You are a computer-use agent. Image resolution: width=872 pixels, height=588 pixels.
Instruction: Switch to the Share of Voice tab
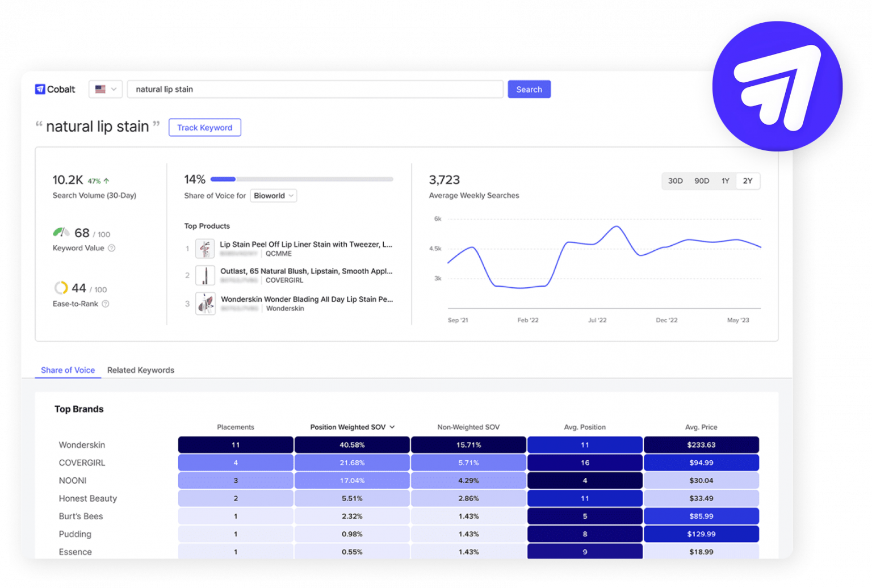pos(68,370)
